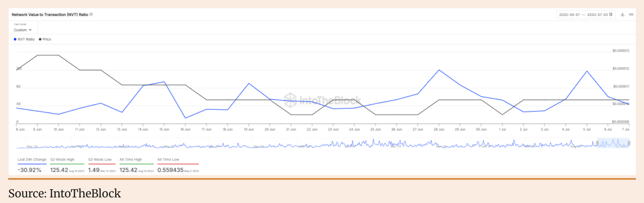Screen dimensions: 644x203
Task: Click the Last 24h Change stat
Action: tap(29, 170)
